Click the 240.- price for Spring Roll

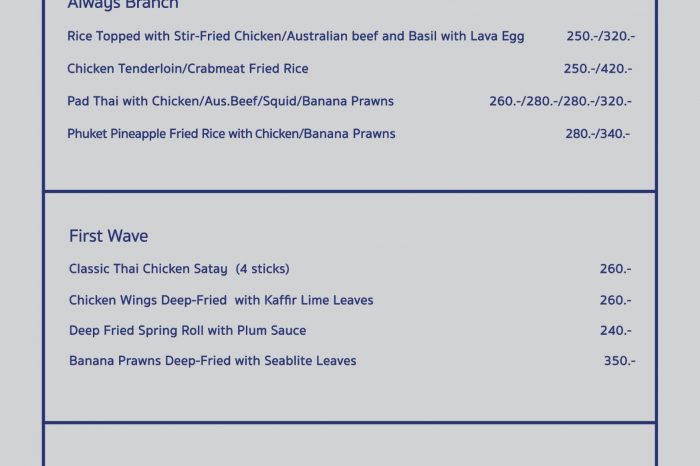pyautogui.click(x=615, y=331)
